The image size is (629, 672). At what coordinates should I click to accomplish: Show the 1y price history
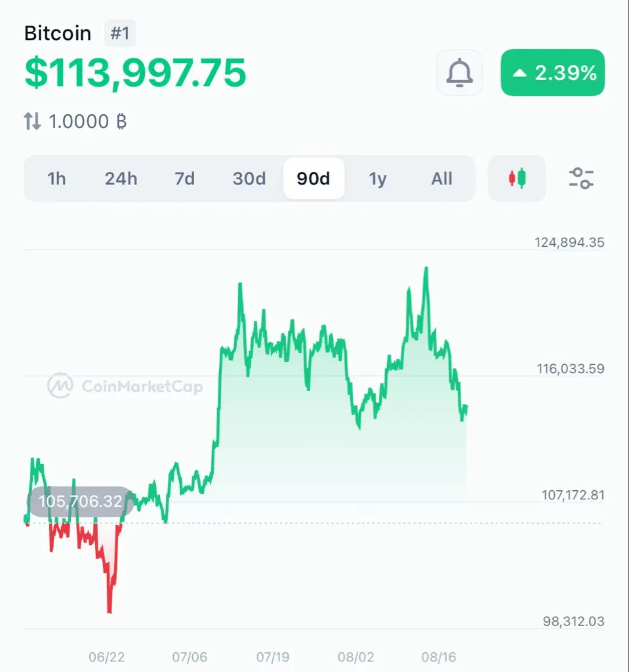click(x=378, y=178)
